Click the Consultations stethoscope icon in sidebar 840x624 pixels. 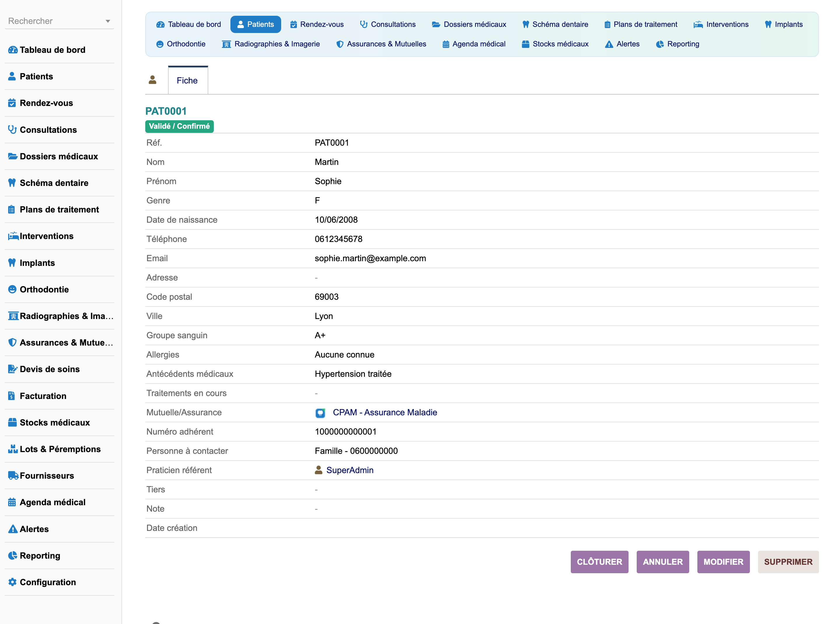click(x=13, y=130)
